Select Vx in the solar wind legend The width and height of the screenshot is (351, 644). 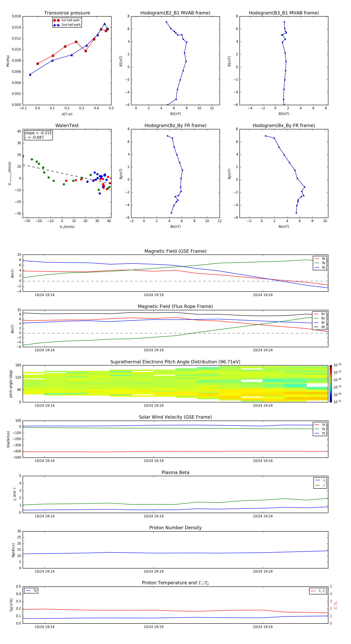(320, 424)
